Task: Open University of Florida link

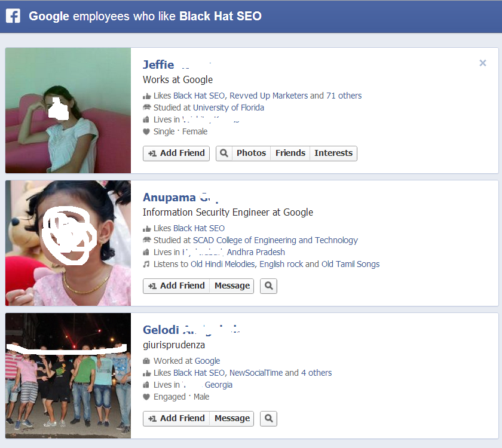Action: [x=228, y=108]
